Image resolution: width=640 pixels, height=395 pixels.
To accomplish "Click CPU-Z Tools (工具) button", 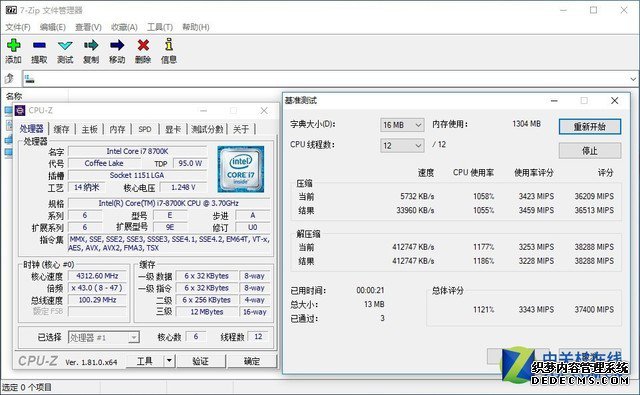I will tap(145, 361).
